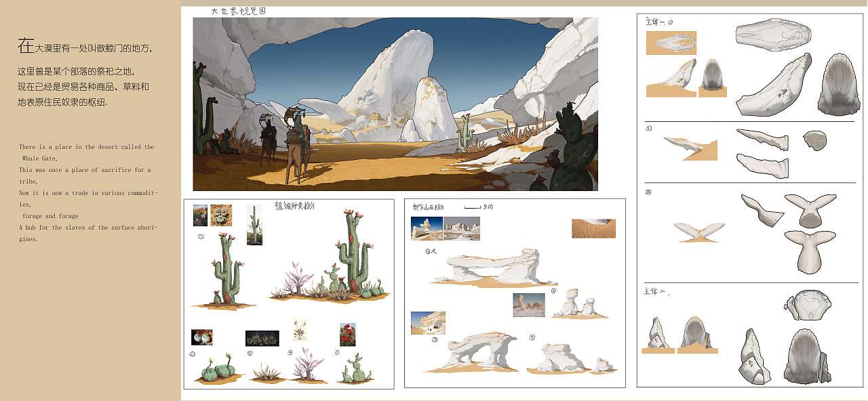
Task: Click the large whale skull side view
Action: pyautogui.click(x=774, y=85)
